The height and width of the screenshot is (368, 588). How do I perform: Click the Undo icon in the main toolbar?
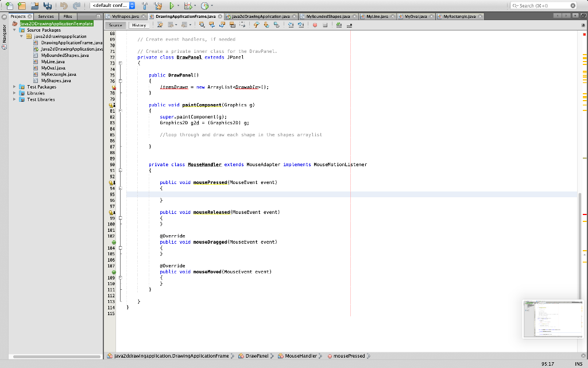click(x=64, y=6)
